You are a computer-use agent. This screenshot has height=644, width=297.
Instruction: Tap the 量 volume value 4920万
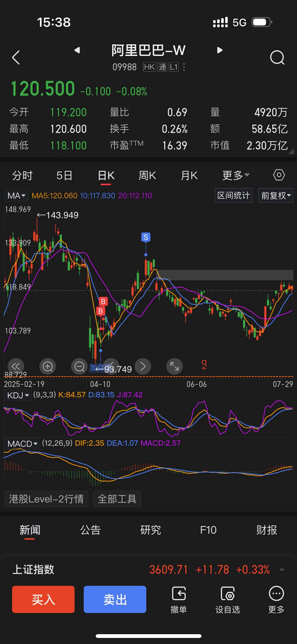(271, 112)
